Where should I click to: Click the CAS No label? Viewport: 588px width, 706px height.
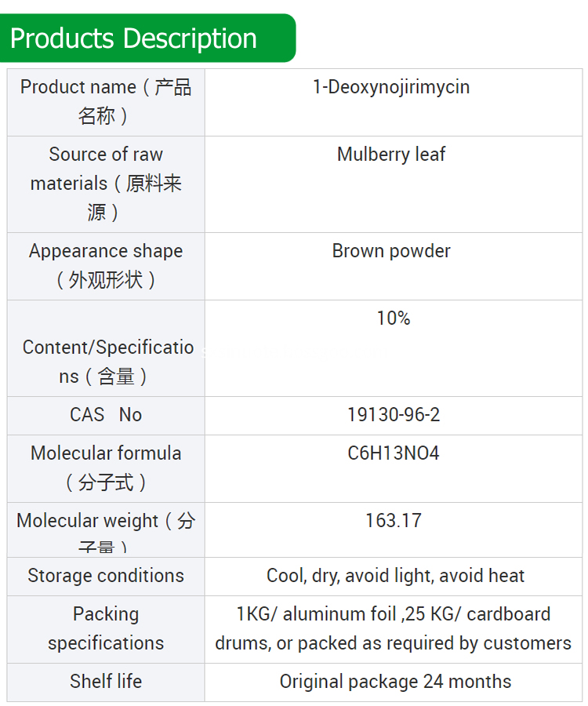click(106, 415)
